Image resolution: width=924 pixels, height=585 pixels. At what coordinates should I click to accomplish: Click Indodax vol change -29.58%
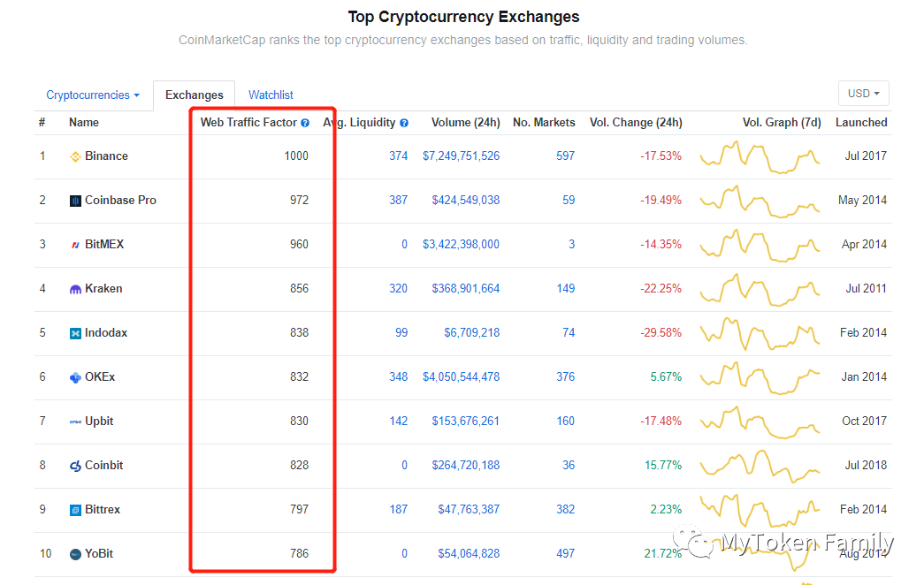661,333
